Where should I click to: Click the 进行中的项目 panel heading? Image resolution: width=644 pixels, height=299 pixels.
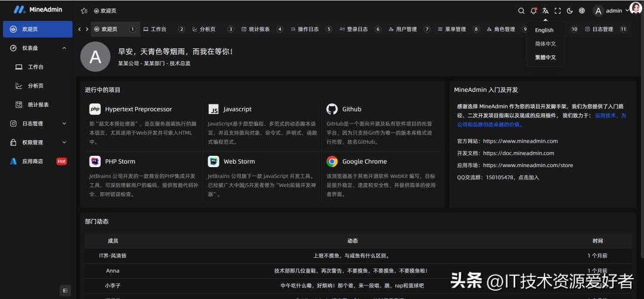(x=103, y=90)
